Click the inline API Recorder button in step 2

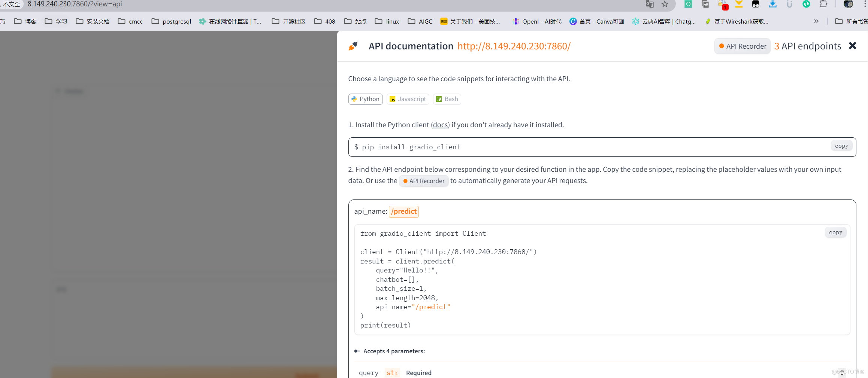tap(424, 181)
